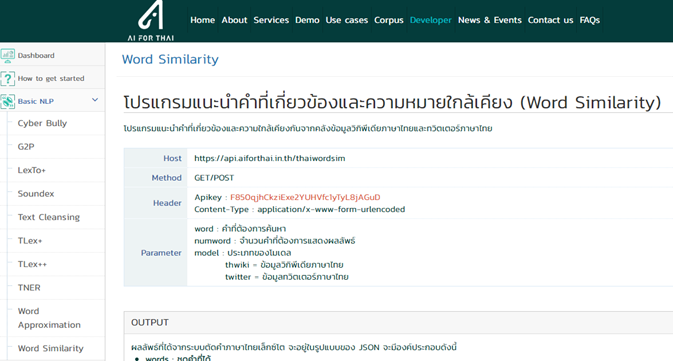Select Text Cleansing sidebar item
This screenshot has width=673, height=361.
49,217
